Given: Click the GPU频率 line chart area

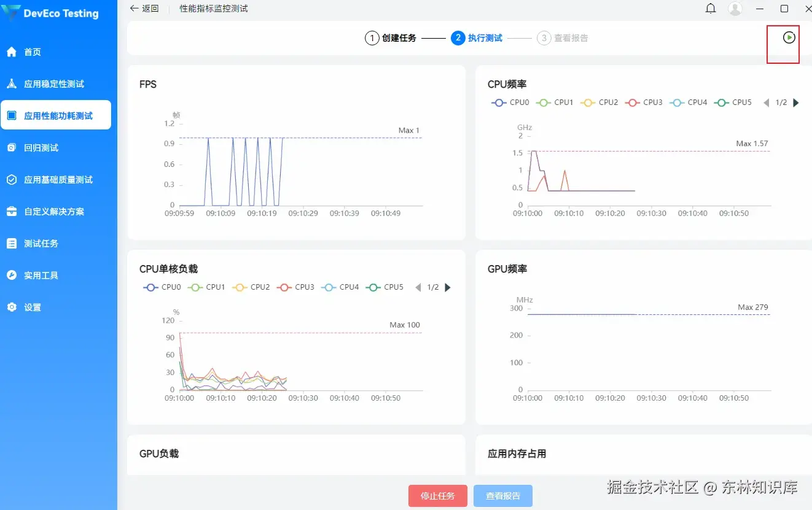Looking at the screenshot, I should [x=649, y=349].
